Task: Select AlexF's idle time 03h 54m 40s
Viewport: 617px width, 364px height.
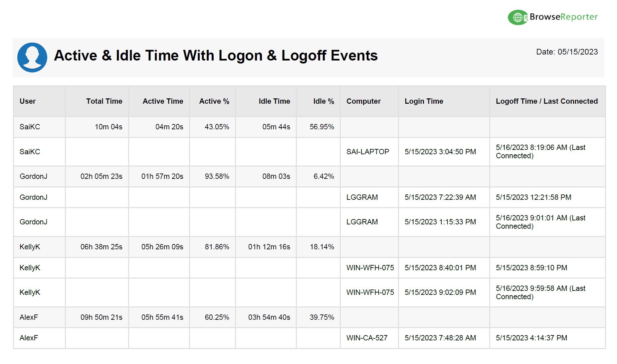Action: tap(269, 317)
